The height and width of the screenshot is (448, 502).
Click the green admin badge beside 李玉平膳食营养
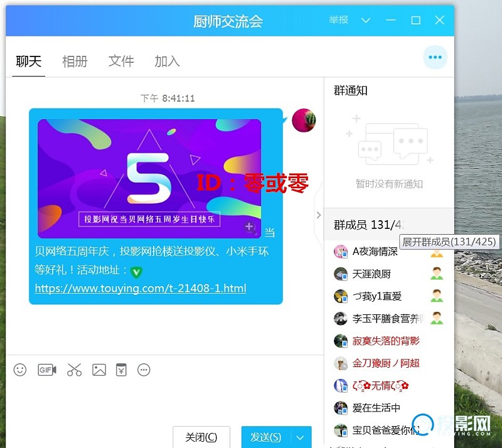click(437, 318)
